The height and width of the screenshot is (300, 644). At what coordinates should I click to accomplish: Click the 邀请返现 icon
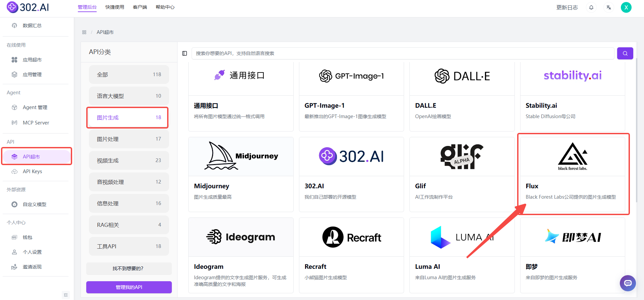click(x=14, y=267)
